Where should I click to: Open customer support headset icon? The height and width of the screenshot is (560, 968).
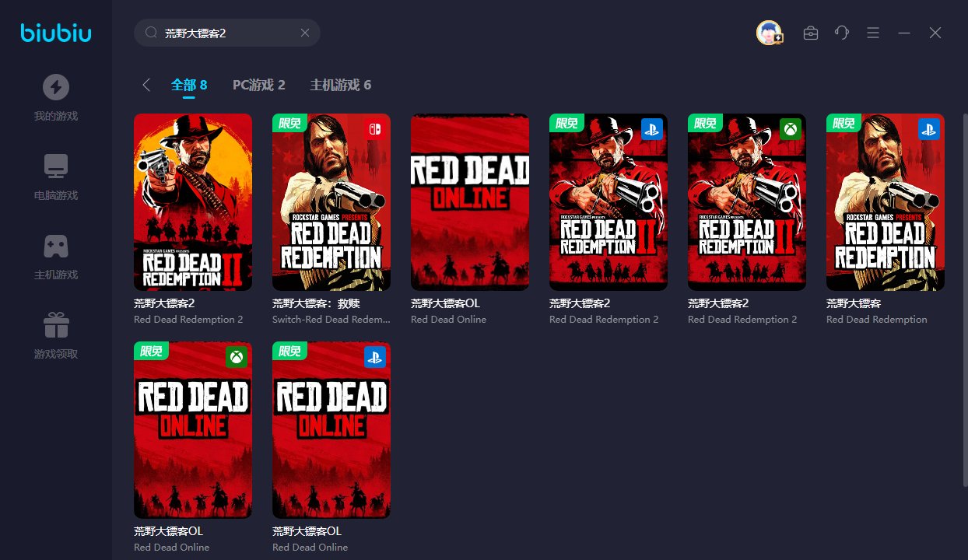point(841,33)
